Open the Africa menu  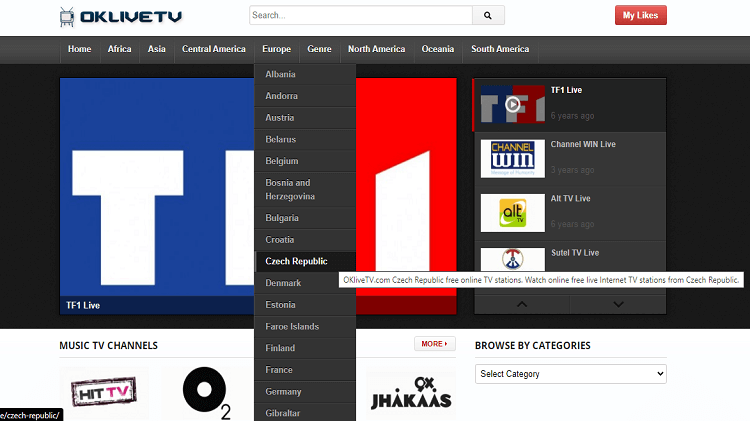[x=119, y=49]
